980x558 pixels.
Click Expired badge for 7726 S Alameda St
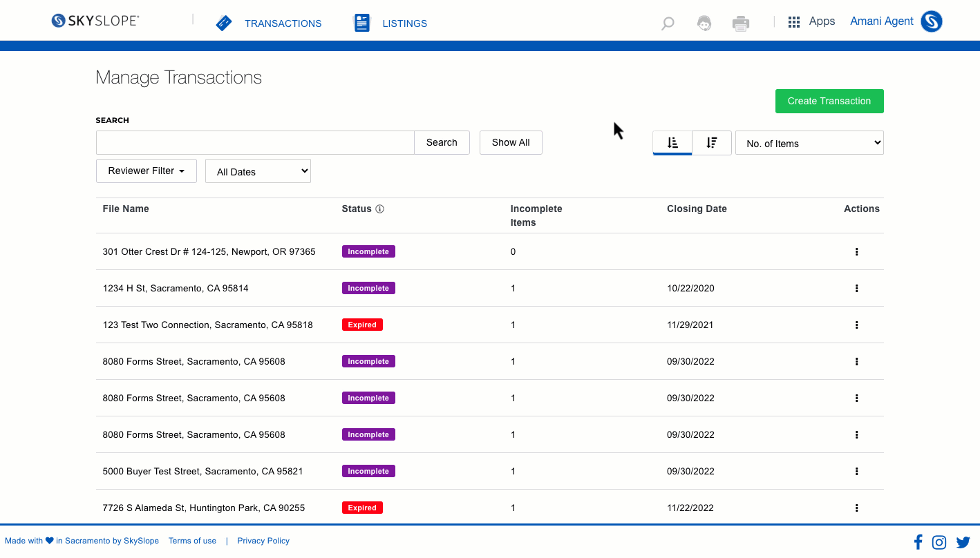362,508
